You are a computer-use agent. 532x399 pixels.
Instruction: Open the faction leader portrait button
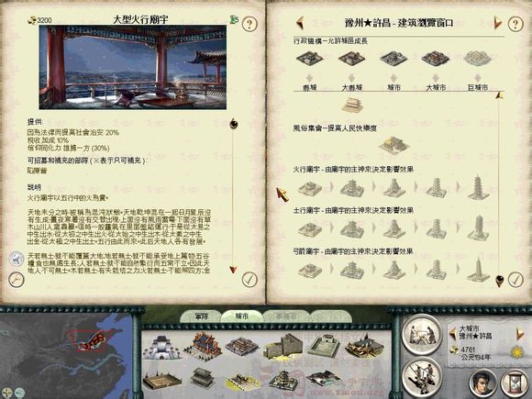pyautogui.click(x=482, y=382)
